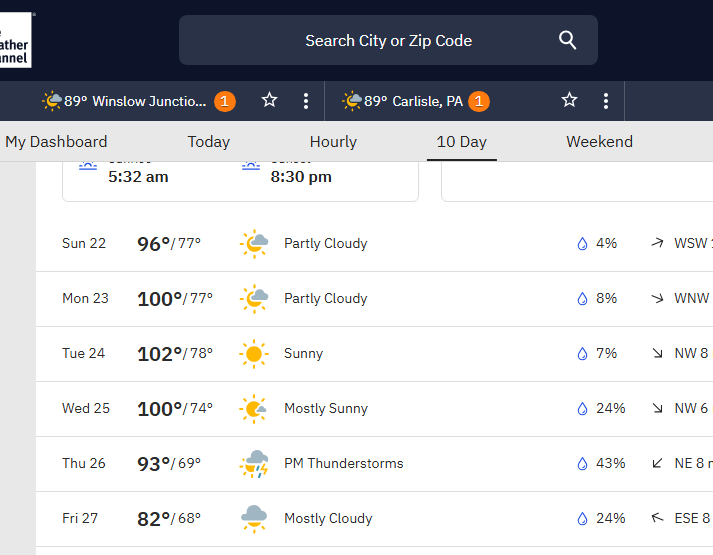Image resolution: width=713 pixels, height=555 pixels.
Task: Click the PM Thunderstorms icon for Thu 26
Action: (254, 464)
